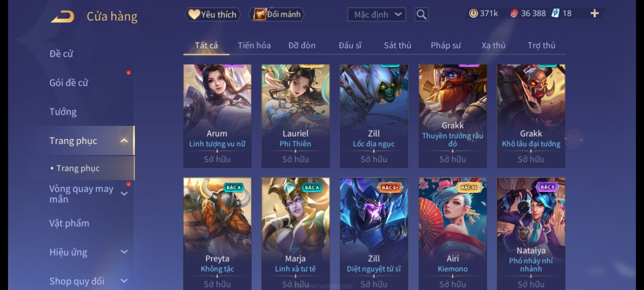Screen dimensions: 644x290
Task: Open the search magnifier icon
Action: [421, 15]
